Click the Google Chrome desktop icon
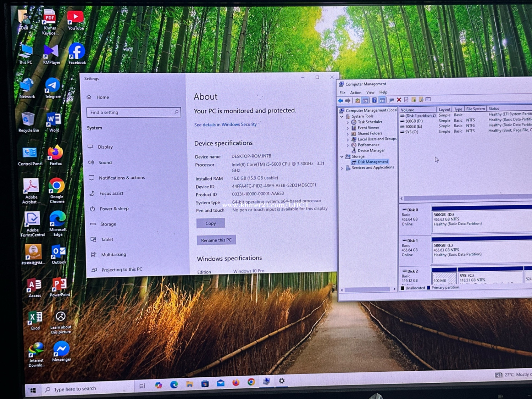This screenshot has width=532, height=399. pyautogui.click(x=57, y=191)
